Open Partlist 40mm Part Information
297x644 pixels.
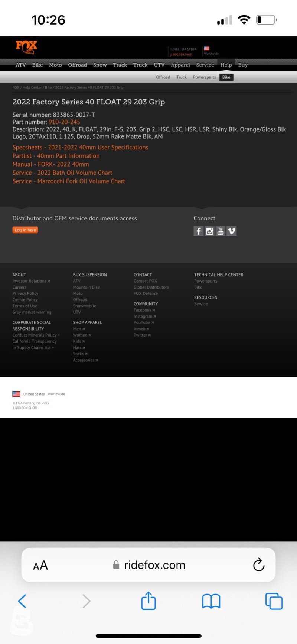tap(56, 156)
